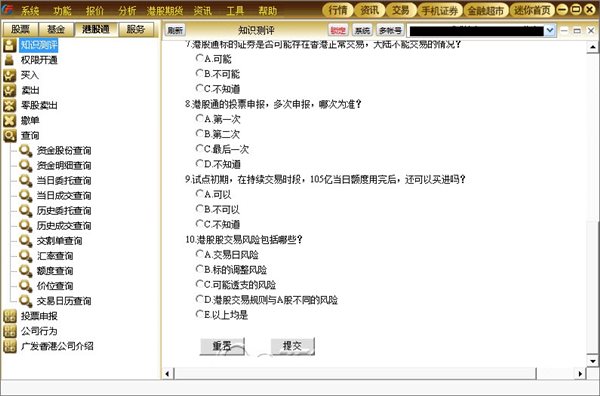Image resolution: width=600 pixels, height=396 pixels.
Task: Click the 金融超市 pill button
Action: (x=486, y=10)
